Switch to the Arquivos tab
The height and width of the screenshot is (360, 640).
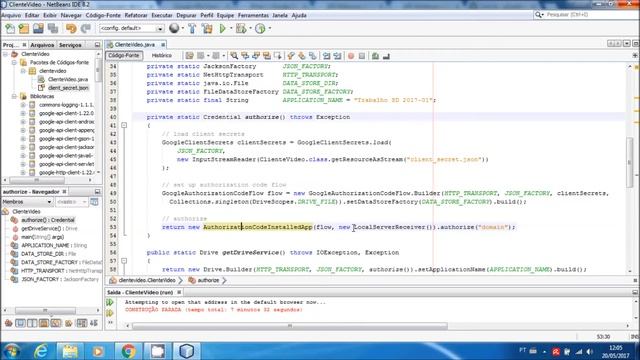tap(42, 45)
